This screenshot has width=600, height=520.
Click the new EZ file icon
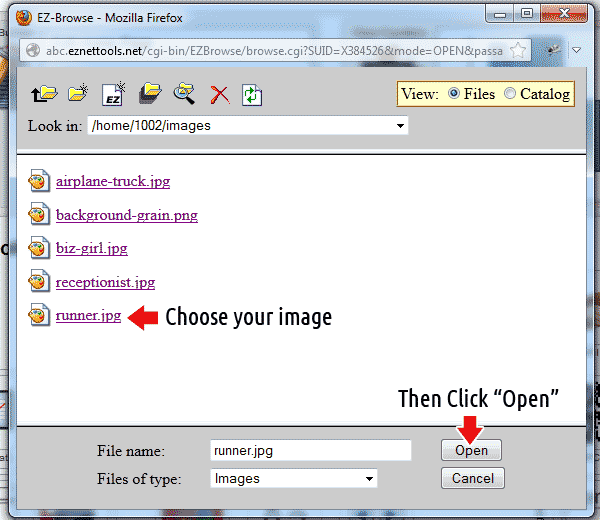(x=114, y=95)
